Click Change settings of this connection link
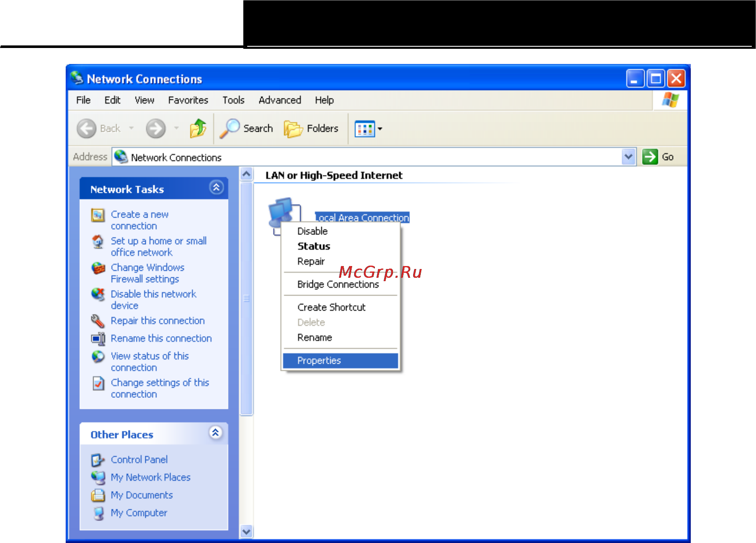 click(x=160, y=388)
